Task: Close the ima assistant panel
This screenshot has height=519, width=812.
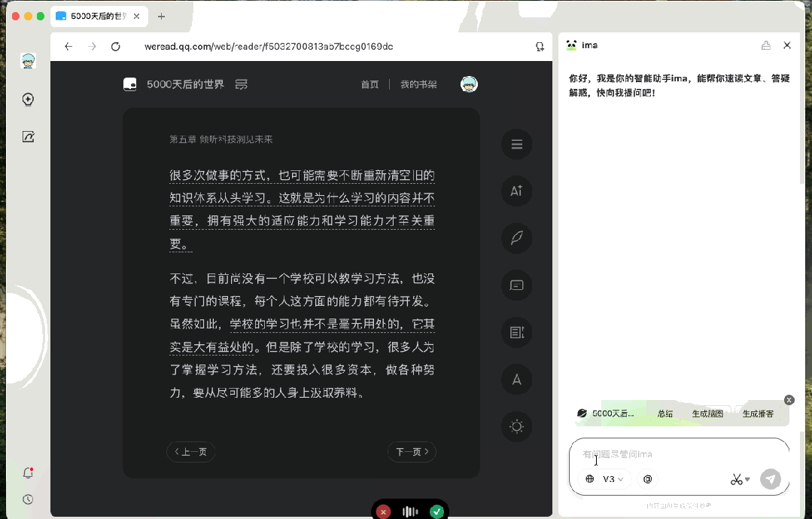Action: tap(787, 45)
